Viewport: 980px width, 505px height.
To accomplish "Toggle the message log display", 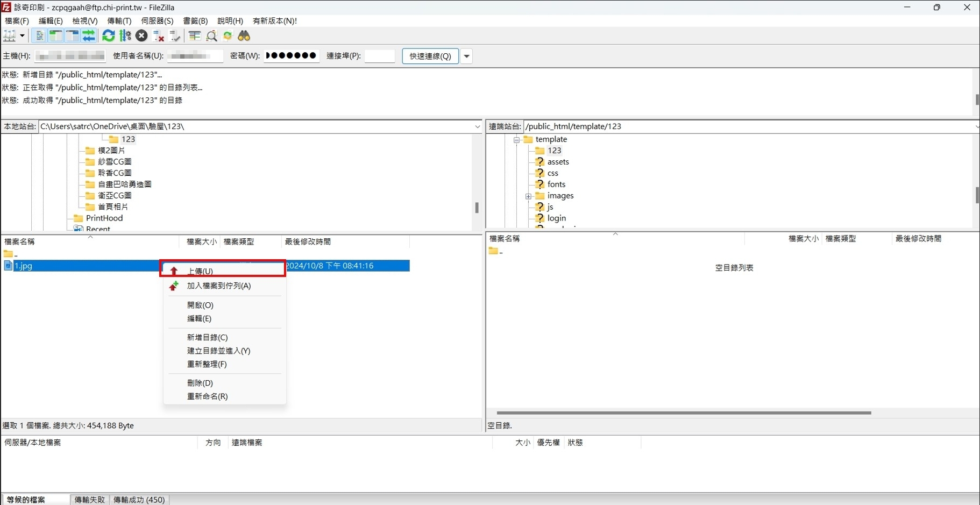I will 39,36.
